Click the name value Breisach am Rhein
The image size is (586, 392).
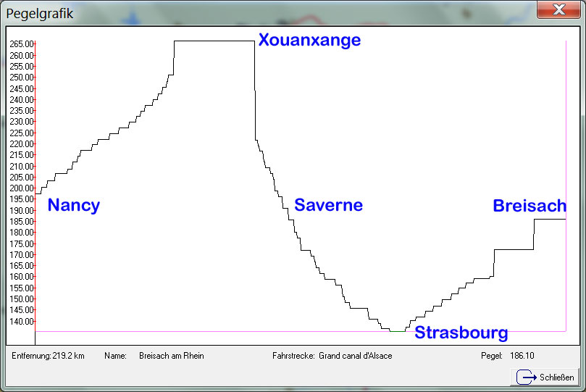click(172, 356)
